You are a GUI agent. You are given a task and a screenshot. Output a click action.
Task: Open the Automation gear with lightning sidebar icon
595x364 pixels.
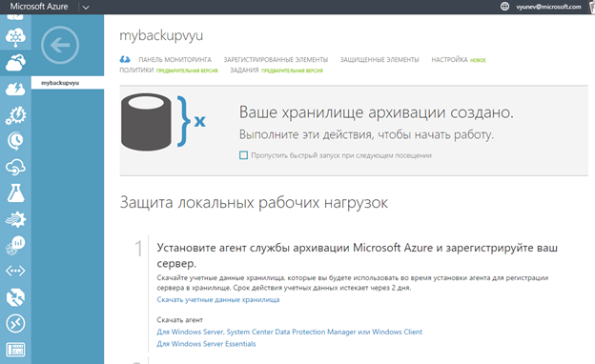click(15, 115)
